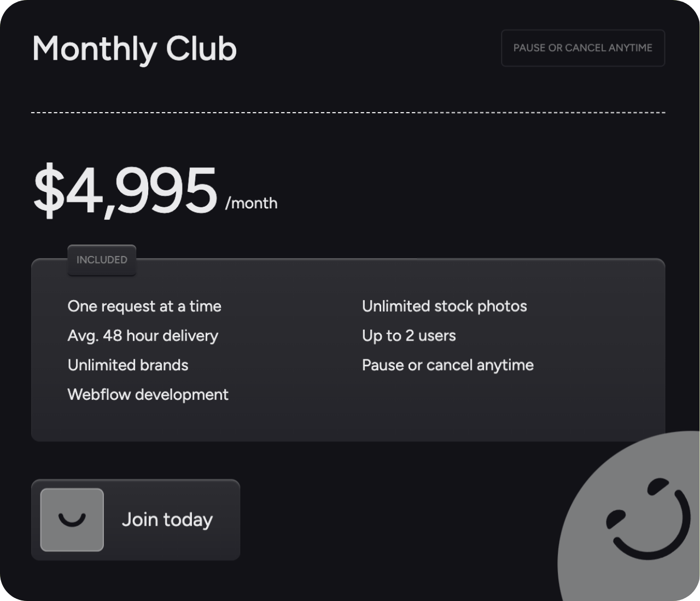The height and width of the screenshot is (601, 700).
Task: Click the large winking smiley face graphic
Action: [629, 516]
